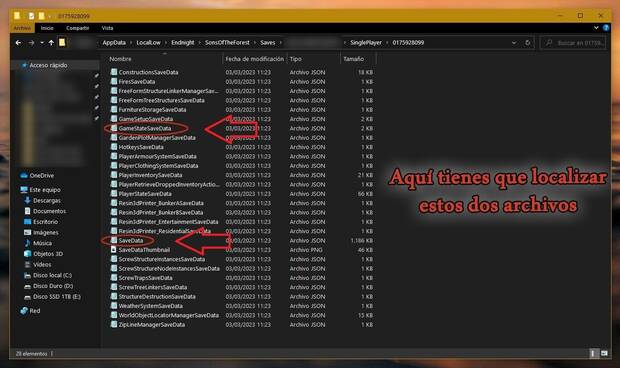Select the ScrewTrapsSaveData file icon
The image size is (620, 368).
(114, 278)
